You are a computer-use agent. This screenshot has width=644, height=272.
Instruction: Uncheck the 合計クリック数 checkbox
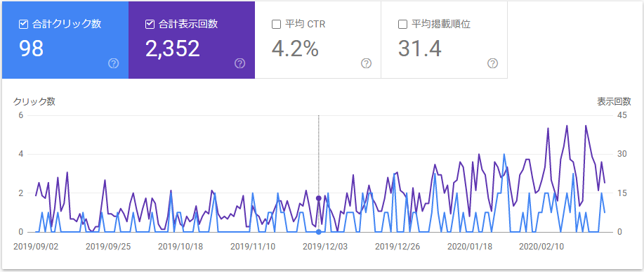pos(23,24)
